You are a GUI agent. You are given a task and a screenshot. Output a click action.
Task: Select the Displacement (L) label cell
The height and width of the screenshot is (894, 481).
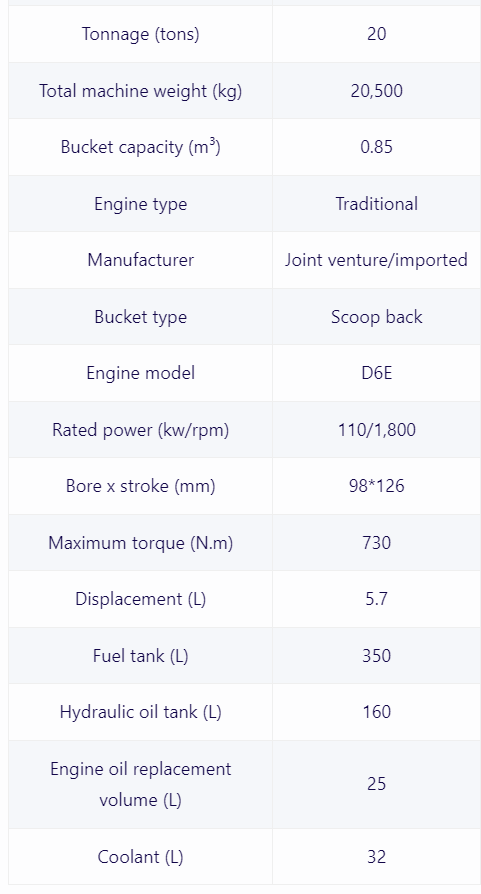(140, 599)
